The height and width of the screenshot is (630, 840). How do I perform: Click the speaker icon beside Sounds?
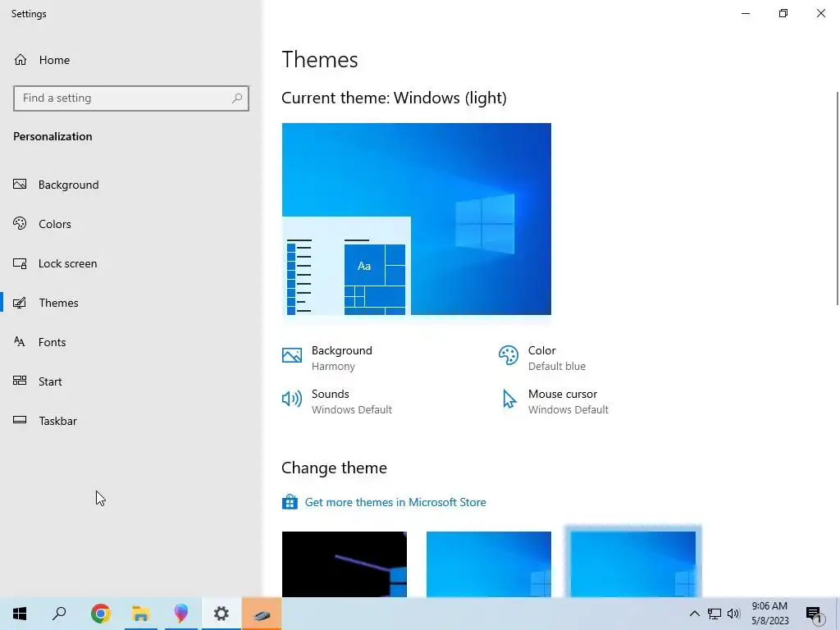click(292, 399)
